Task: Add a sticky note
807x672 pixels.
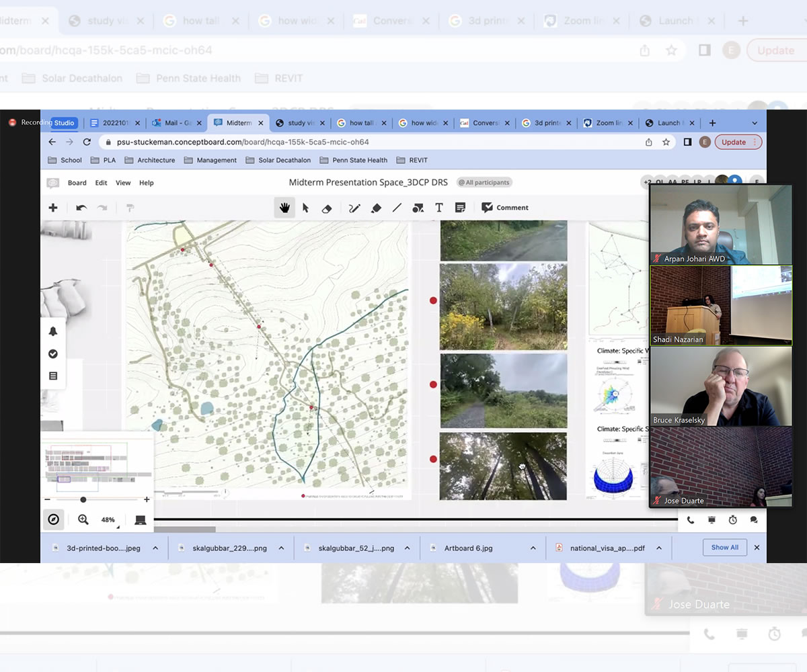Action: [460, 208]
